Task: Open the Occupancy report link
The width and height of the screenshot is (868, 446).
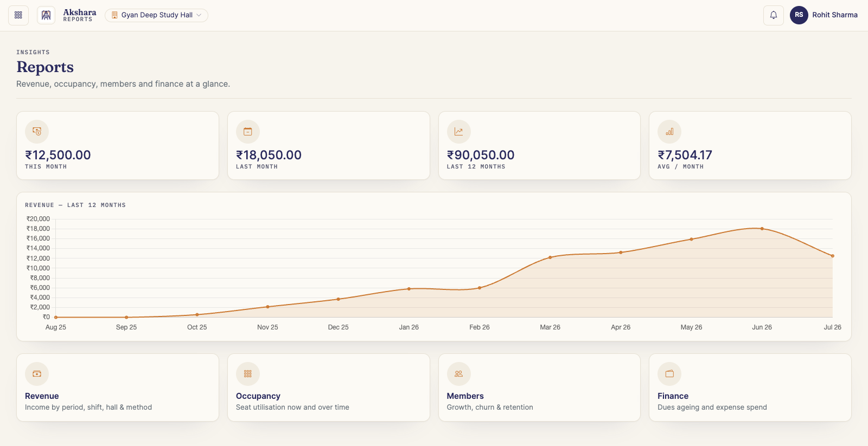Action: click(x=329, y=387)
